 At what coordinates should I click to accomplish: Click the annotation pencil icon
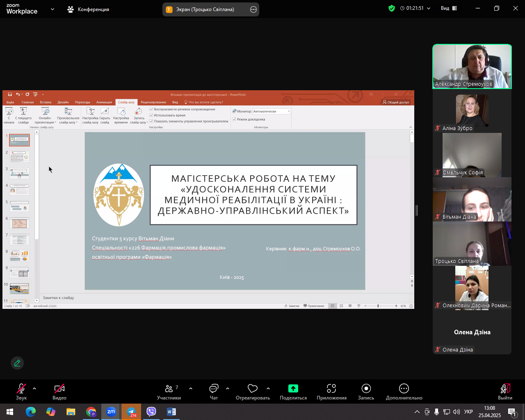coord(17,363)
